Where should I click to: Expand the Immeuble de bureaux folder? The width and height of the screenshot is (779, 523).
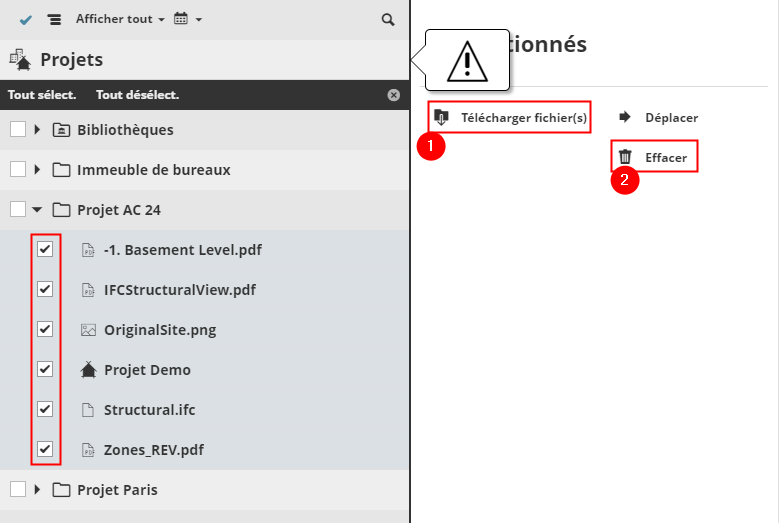point(38,169)
